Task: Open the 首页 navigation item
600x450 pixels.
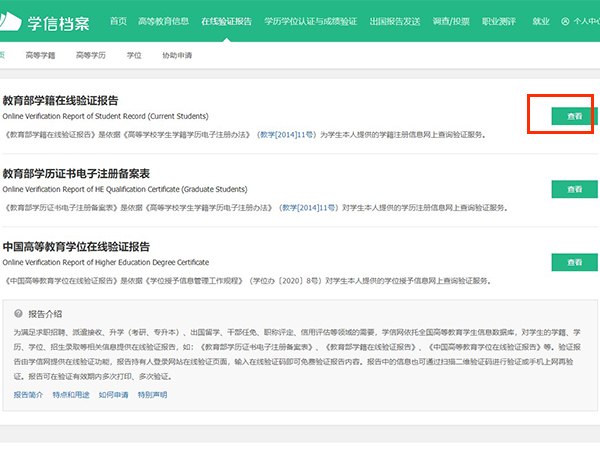Action: point(118,21)
